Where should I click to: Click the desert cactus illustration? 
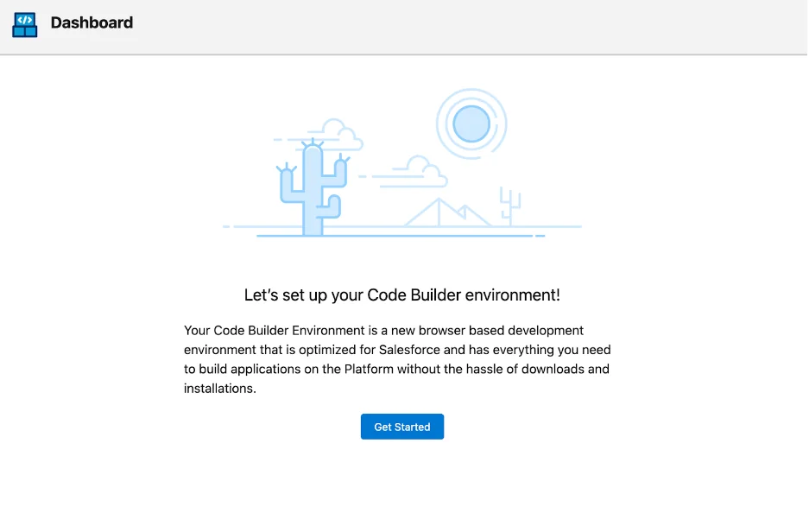pyautogui.click(x=402, y=163)
